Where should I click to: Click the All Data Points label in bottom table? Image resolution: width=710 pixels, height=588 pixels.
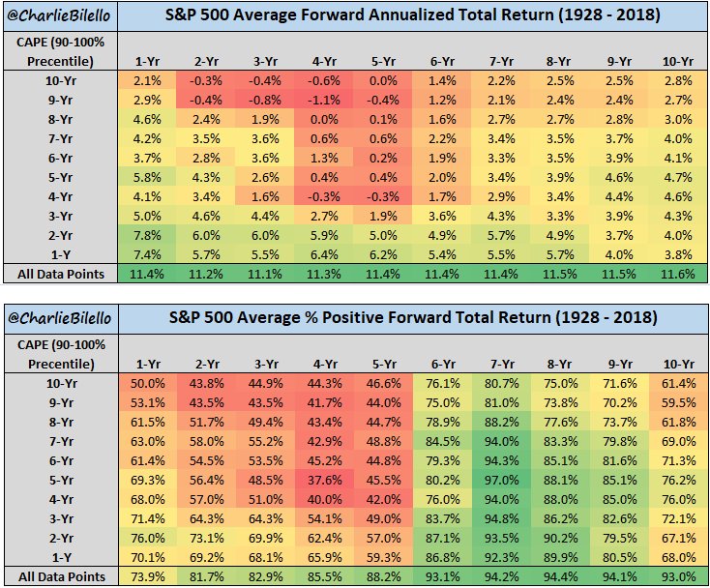(59, 576)
